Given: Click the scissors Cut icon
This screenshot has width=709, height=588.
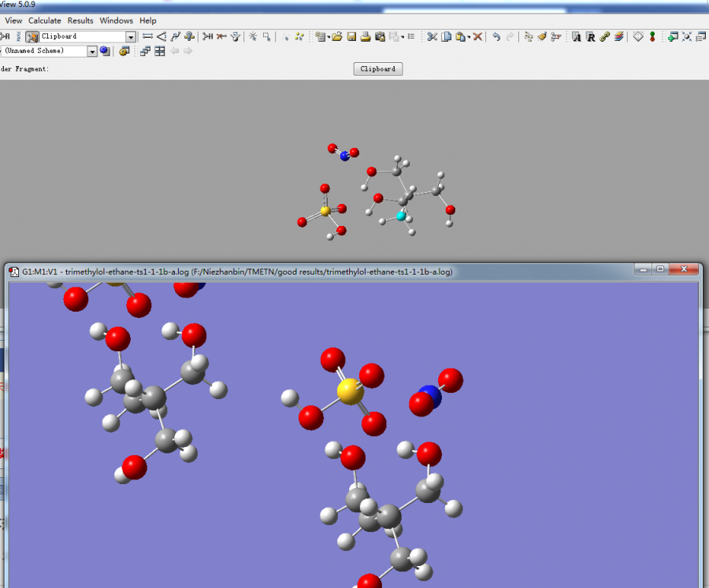Looking at the screenshot, I should point(432,36).
